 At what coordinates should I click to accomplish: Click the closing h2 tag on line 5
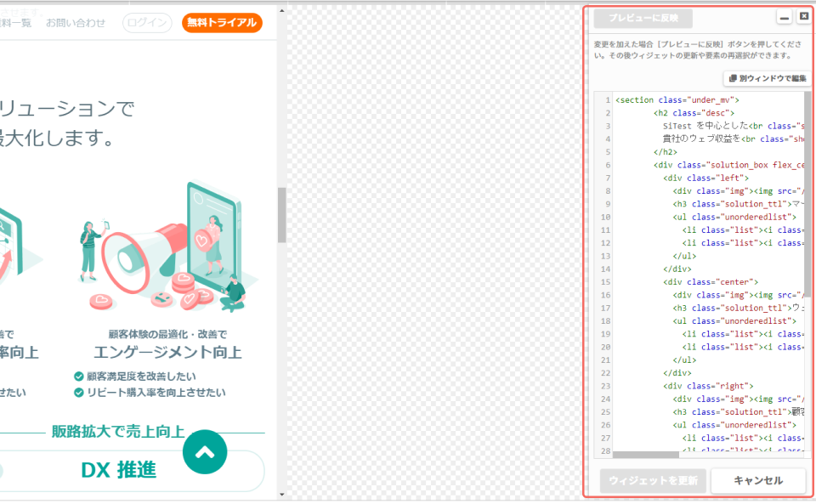(666, 152)
